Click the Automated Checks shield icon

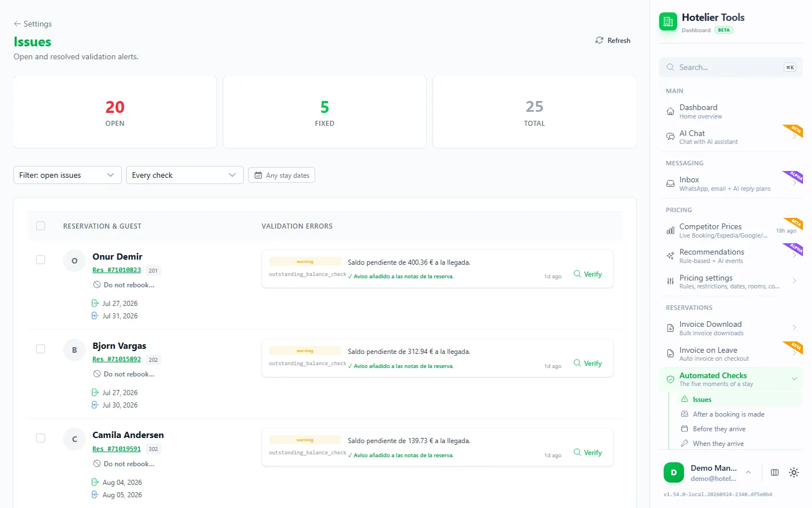point(670,379)
